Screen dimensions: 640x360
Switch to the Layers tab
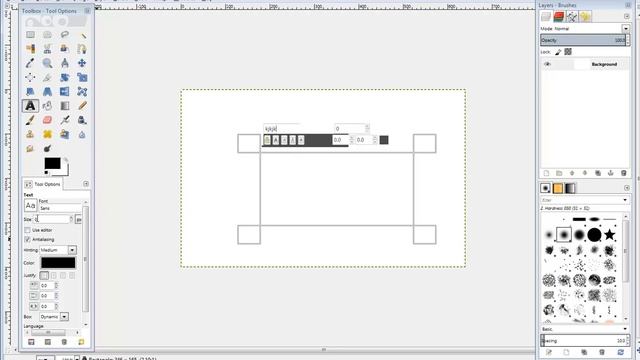point(546,16)
